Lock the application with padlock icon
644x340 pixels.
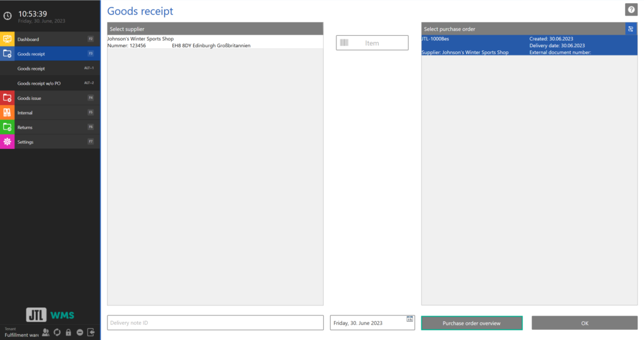pyautogui.click(x=69, y=332)
